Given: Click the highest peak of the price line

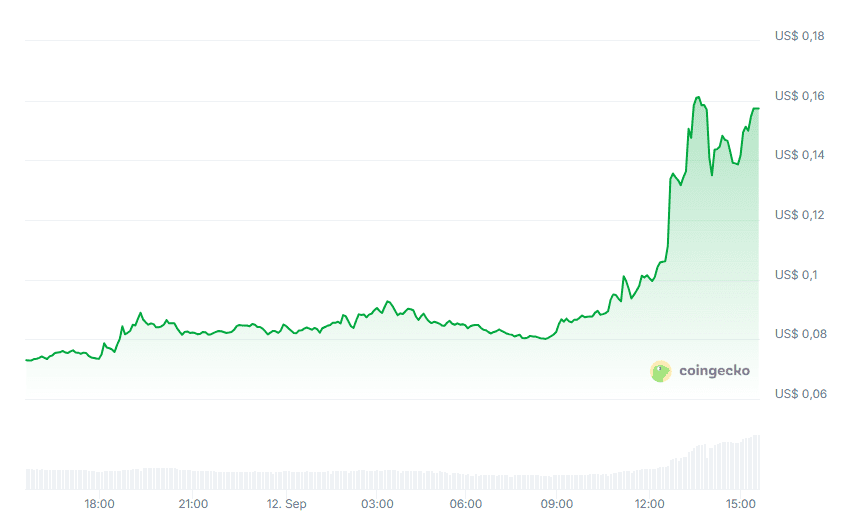Looking at the screenshot, I should click(x=697, y=97).
